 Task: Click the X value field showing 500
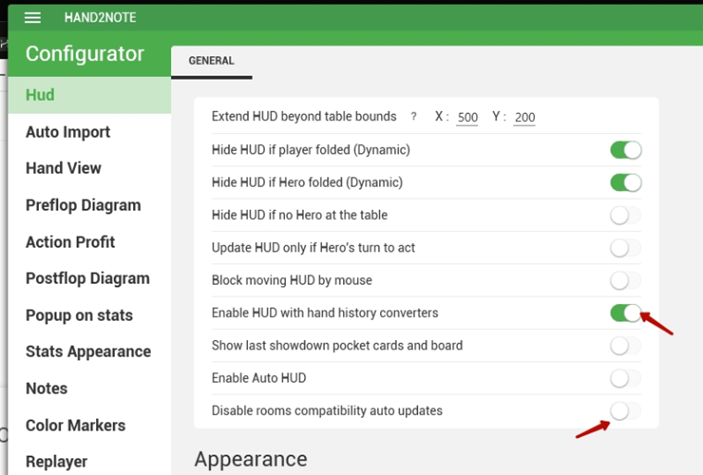coord(467,118)
